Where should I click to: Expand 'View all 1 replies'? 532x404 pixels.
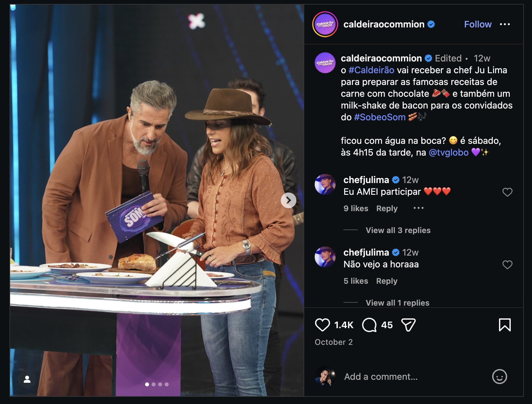(397, 303)
